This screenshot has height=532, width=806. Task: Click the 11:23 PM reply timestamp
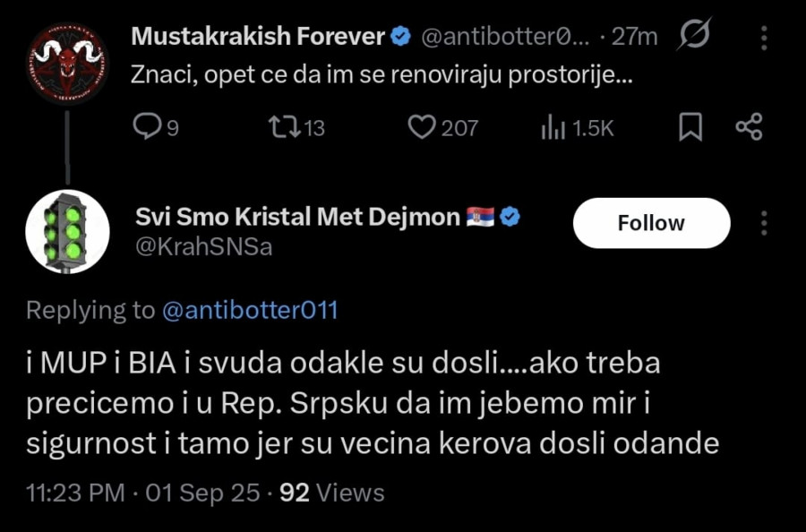74,493
